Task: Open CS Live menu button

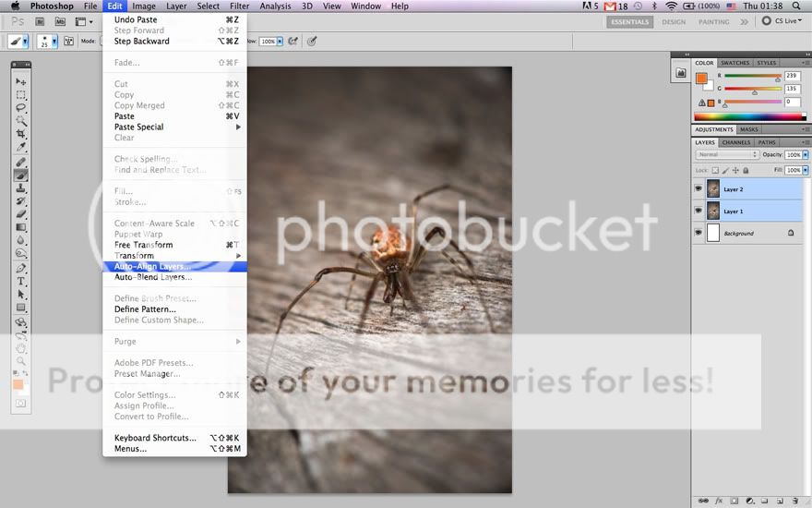Action: (782, 20)
